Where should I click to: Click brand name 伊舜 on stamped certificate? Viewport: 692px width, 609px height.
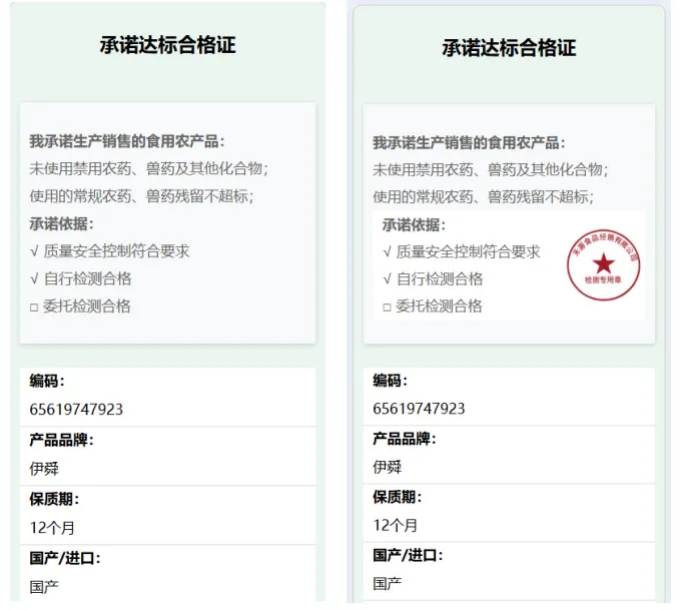click(x=387, y=467)
